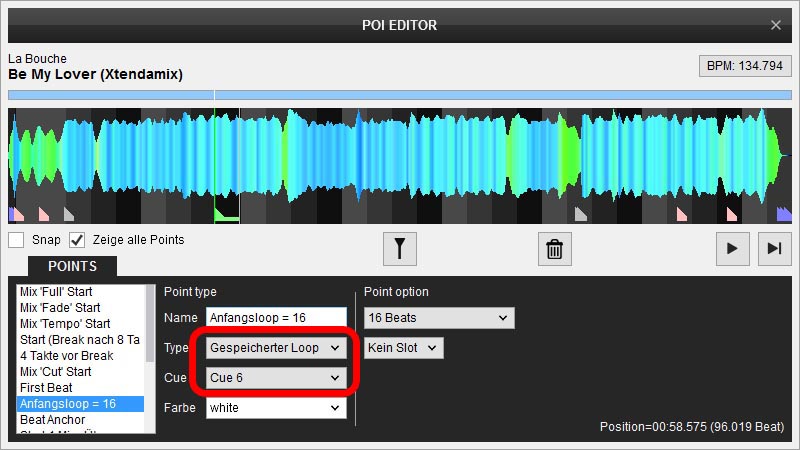800x450 pixels.
Task: Open the Farbe dropdown set to white
Action: [276, 408]
